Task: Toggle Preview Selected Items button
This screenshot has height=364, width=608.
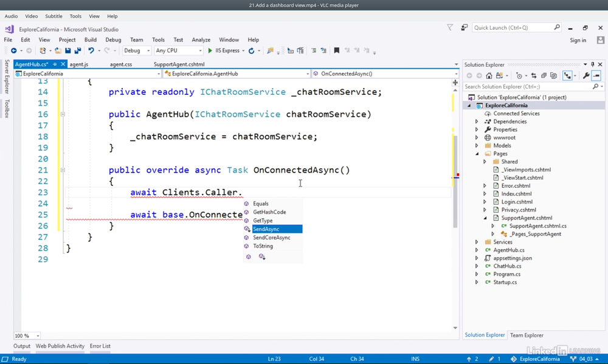Action: [x=596, y=75]
